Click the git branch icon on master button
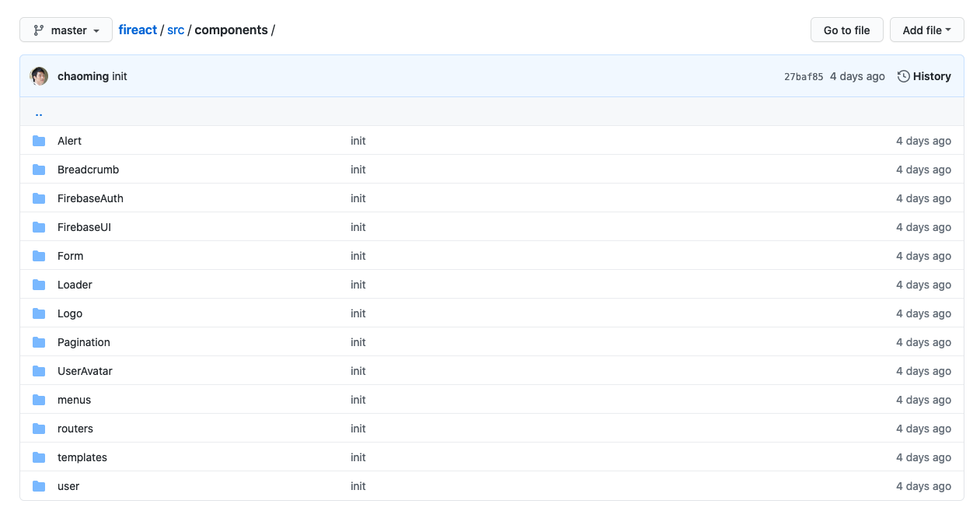This screenshot has width=980, height=511. tap(38, 30)
